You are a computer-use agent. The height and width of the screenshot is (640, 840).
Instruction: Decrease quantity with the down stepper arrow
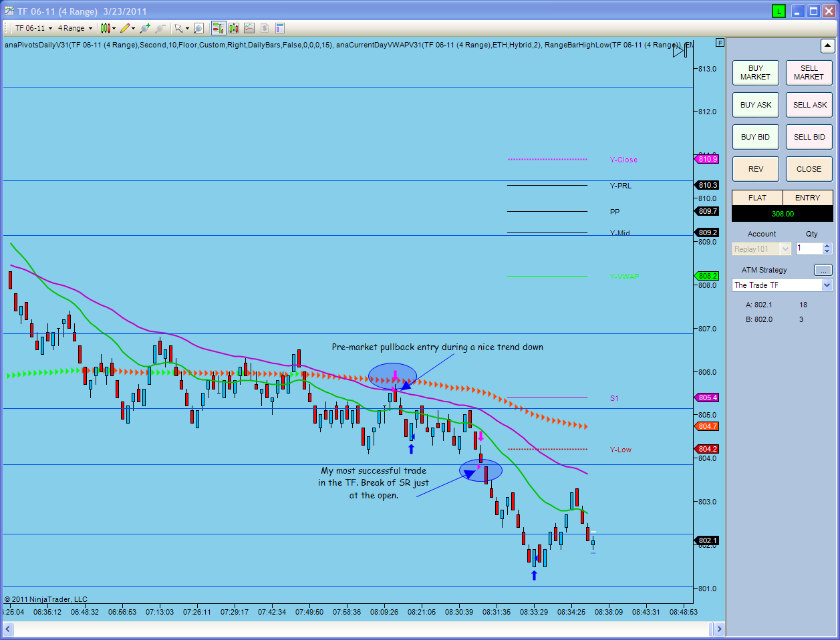(x=827, y=252)
